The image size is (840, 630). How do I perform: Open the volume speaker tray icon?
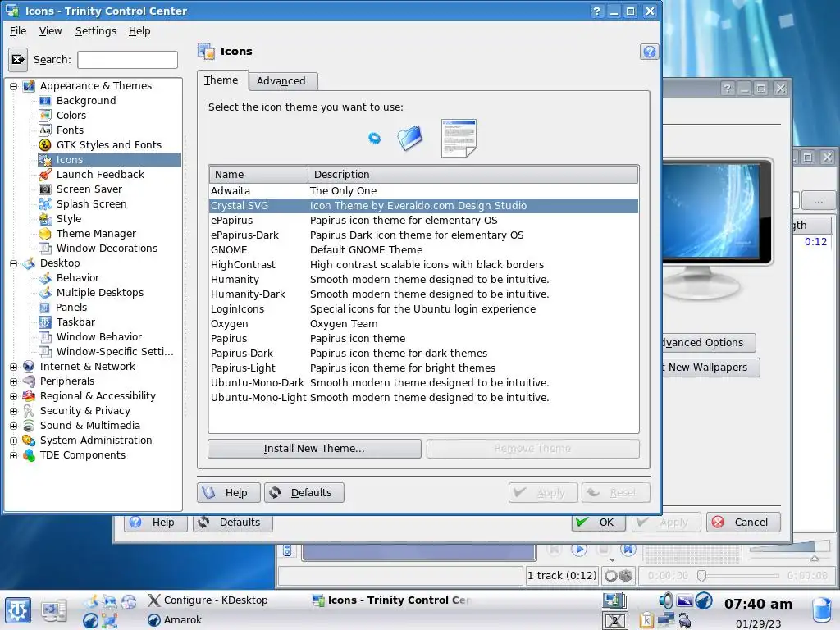pyautogui.click(x=665, y=600)
